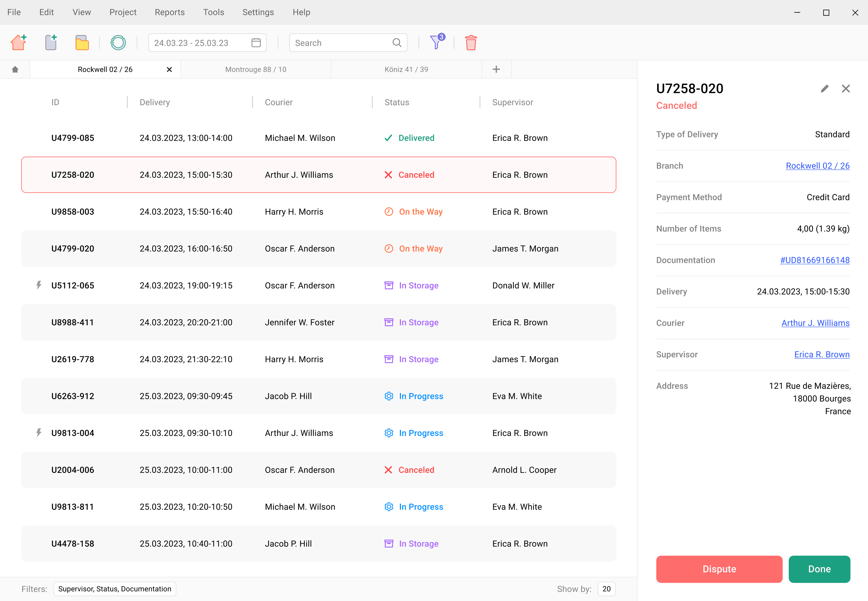868x601 pixels.
Task: Click the gear icon on U9813-811 row
Action: point(389,507)
